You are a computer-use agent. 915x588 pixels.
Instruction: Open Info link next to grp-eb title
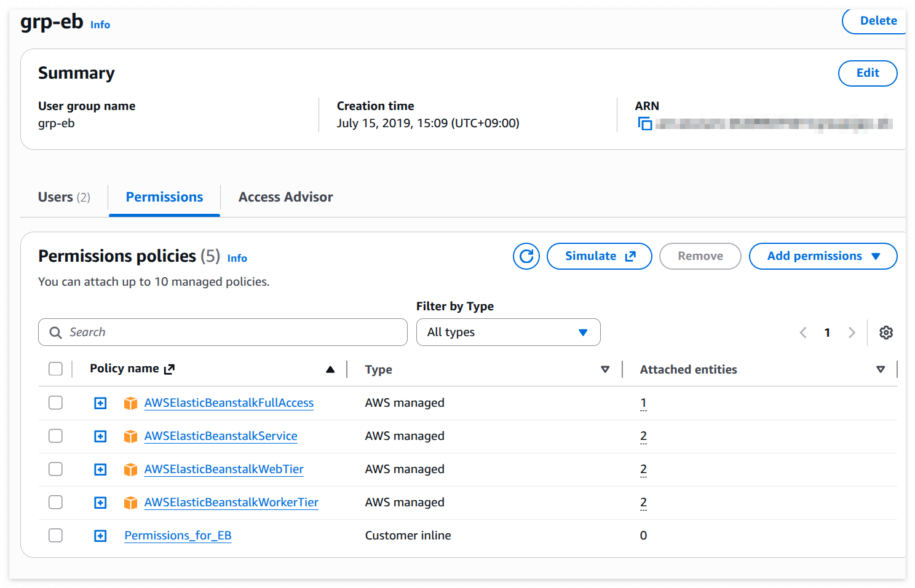100,25
